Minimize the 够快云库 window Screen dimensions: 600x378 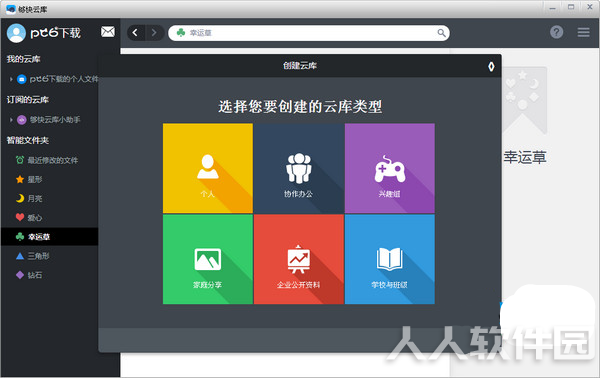[x=552, y=7]
